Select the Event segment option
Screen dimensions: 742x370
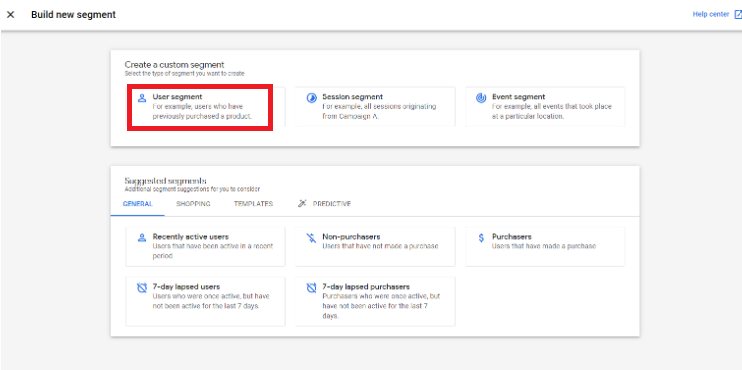pos(545,106)
